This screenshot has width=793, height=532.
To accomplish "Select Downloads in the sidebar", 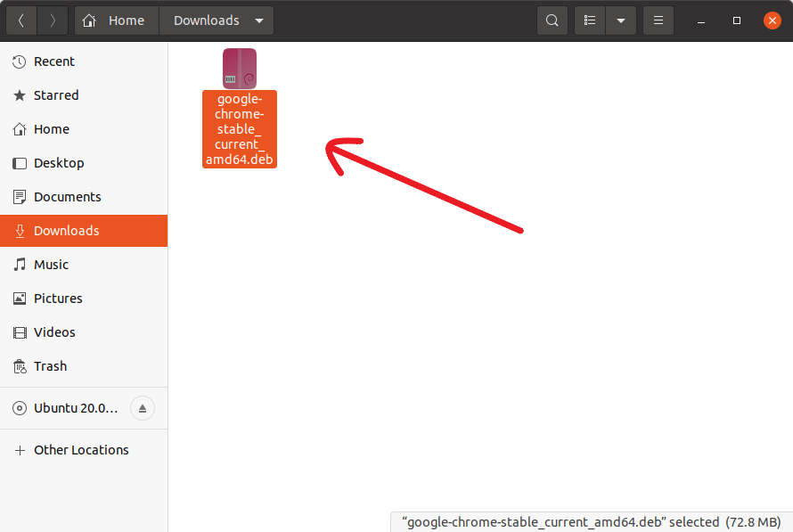I will pyautogui.click(x=84, y=231).
